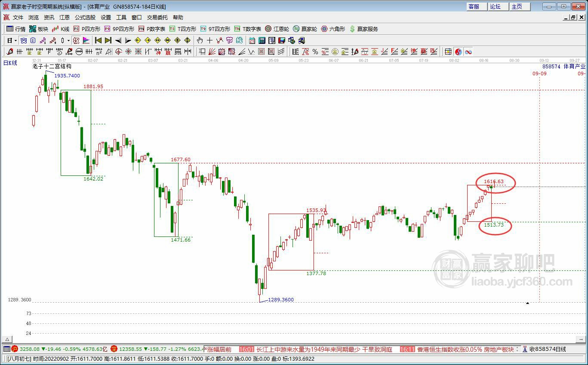Click the infinity symbol icon
Viewport: 588px width, 365px height.
pyautogui.click(x=468, y=52)
